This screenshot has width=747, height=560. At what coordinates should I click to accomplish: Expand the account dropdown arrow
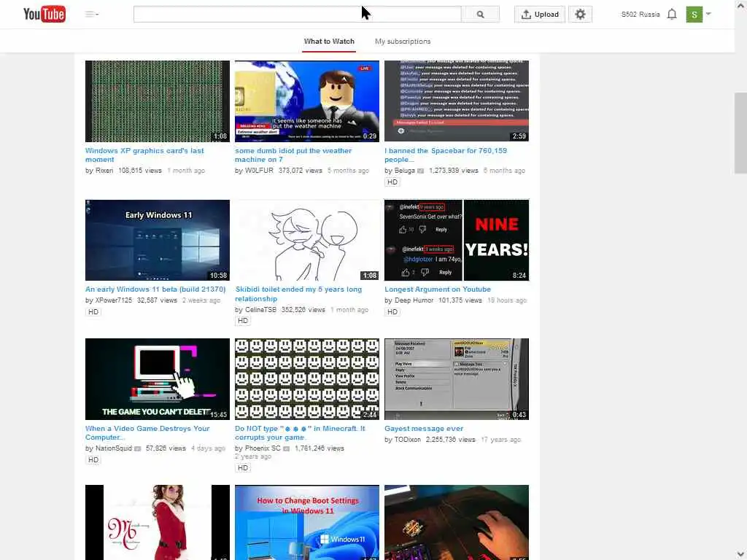coord(708,14)
